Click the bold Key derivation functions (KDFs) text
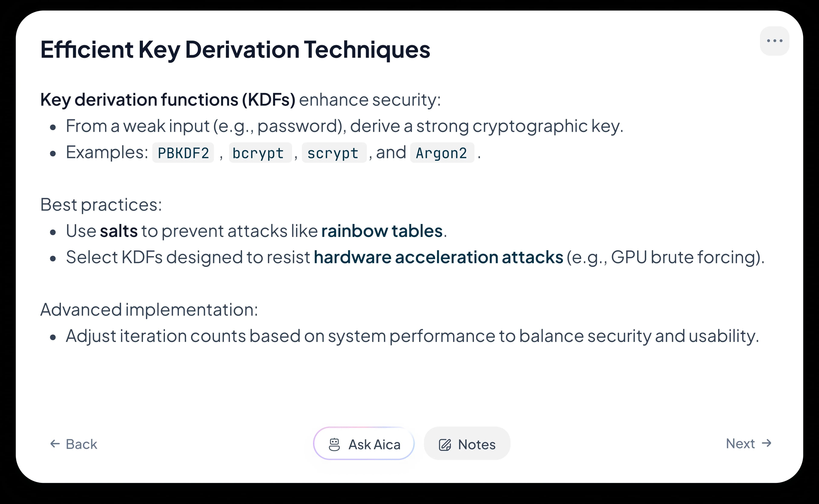The image size is (819, 504). click(x=168, y=99)
